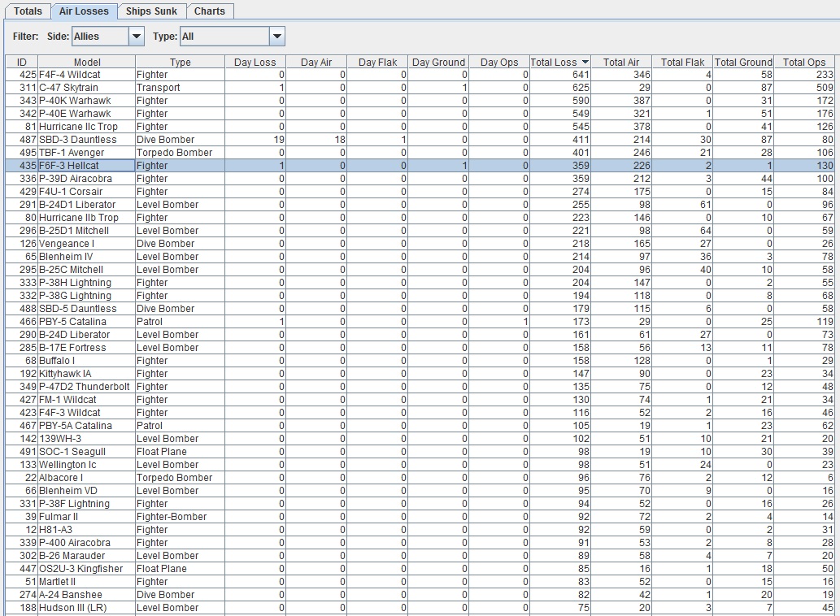Click the Type combo box showing All
840x616 pixels.
[x=232, y=37]
